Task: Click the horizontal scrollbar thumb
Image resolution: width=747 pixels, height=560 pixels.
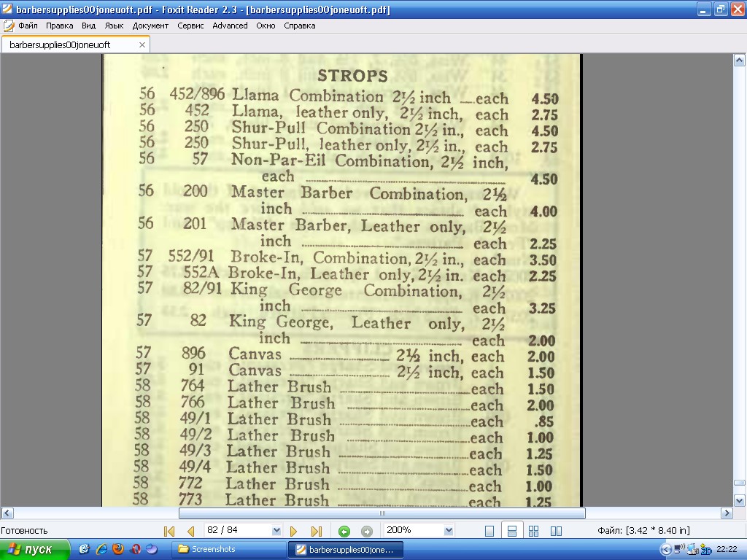Action: [382, 513]
